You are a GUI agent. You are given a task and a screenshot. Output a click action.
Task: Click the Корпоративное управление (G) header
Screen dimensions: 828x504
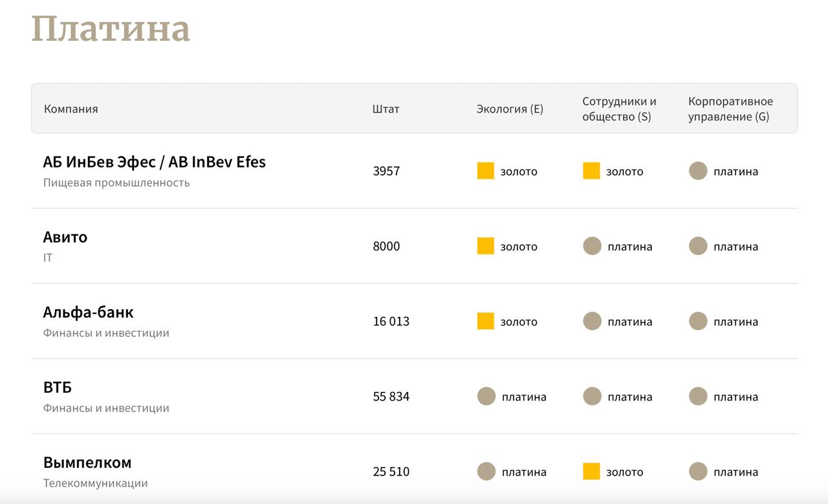coord(730,109)
